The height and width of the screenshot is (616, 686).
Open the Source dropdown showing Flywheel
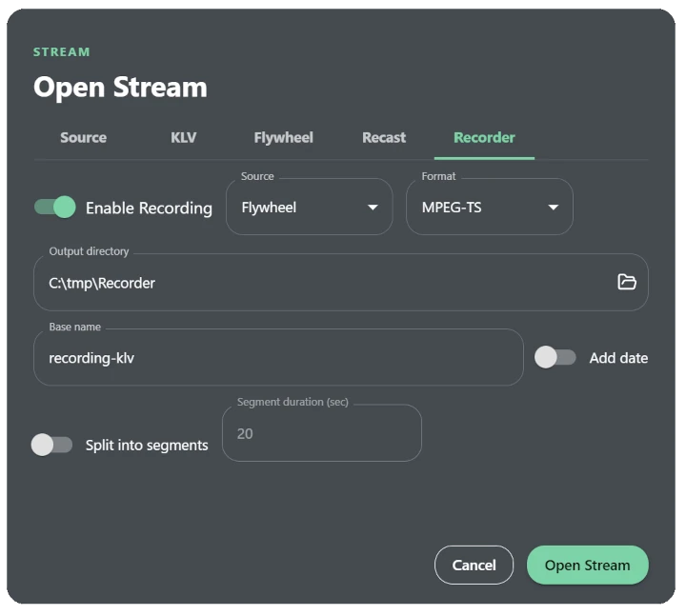pyautogui.click(x=311, y=209)
